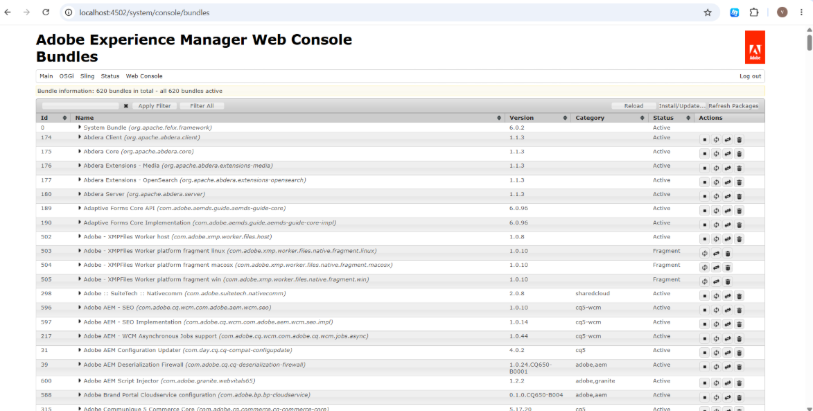This screenshot has width=813, height=411.
Task: Update the Abdera Client bundle
Action: click(727, 140)
